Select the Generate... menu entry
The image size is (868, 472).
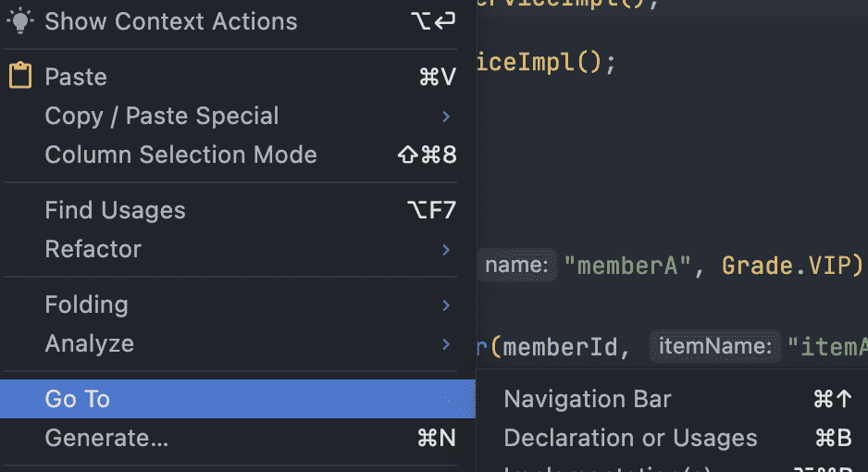[x=106, y=438]
